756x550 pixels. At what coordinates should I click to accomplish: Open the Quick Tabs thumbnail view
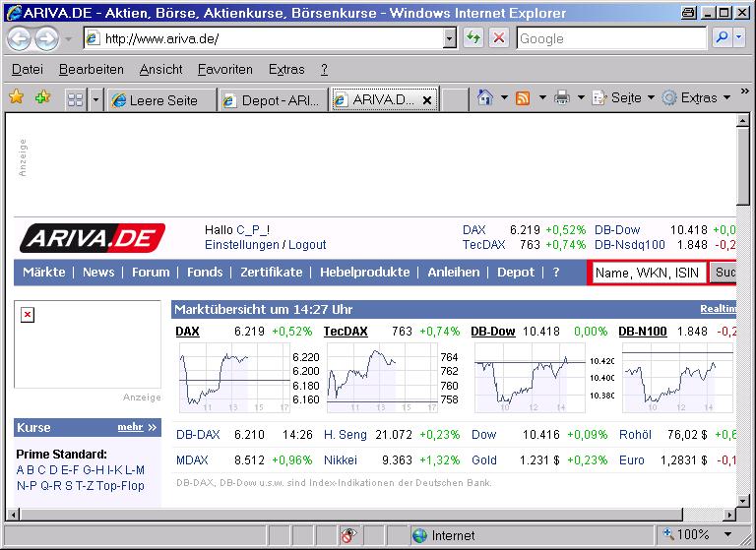[x=75, y=99]
